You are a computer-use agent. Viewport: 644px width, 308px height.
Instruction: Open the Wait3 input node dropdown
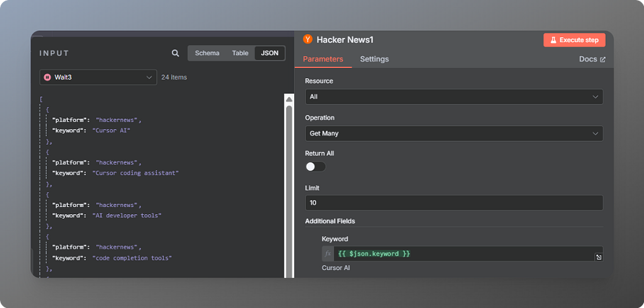pyautogui.click(x=98, y=77)
